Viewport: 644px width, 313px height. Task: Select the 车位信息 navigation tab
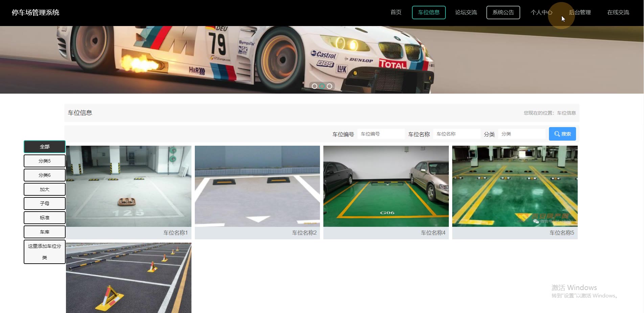click(x=429, y=13)
